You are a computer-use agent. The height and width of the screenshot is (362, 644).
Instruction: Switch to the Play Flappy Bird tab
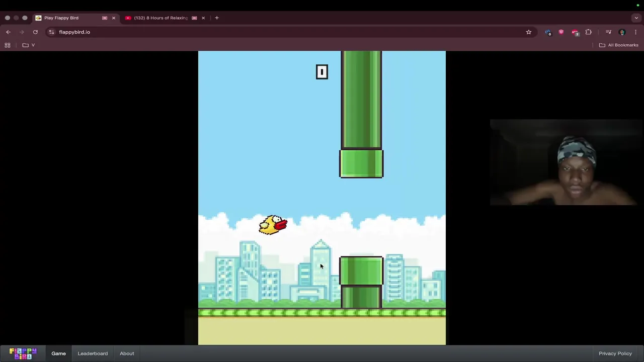tap(75, 18)
